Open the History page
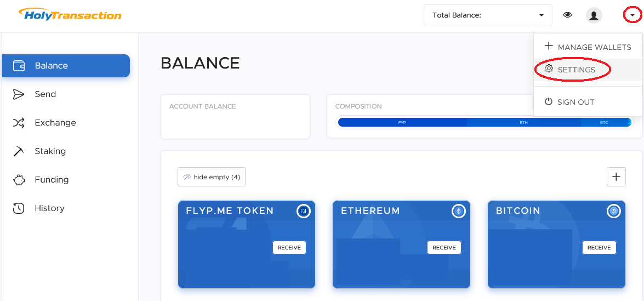Screen dimensions: 644x301 pyautogui.click(x=49, y=208)
